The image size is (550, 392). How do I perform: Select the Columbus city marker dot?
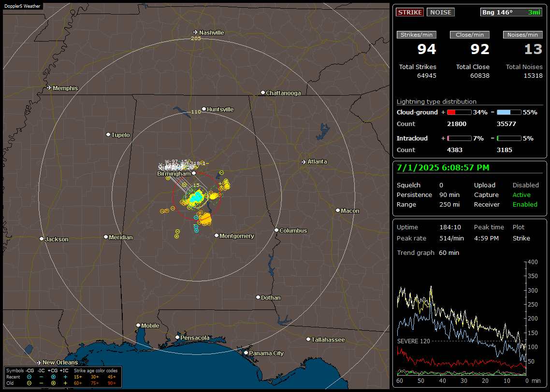[276, 230]
